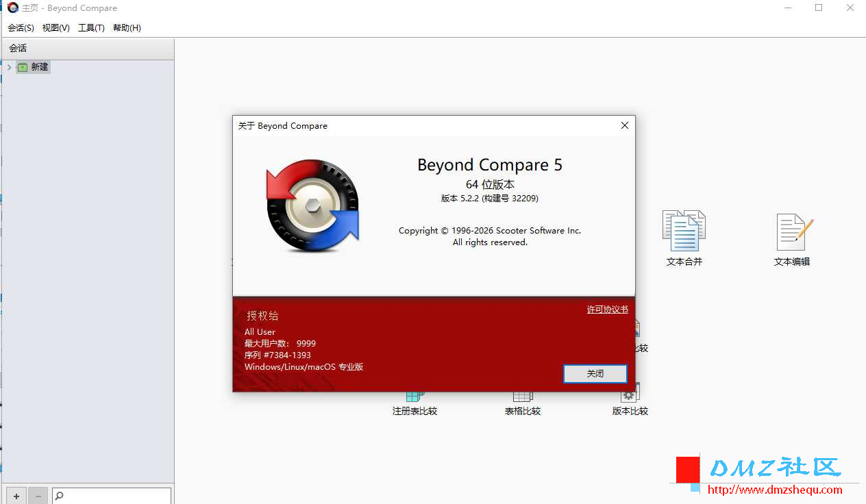Click the plus icon to add session
The width and height of the screenshot is (866, 504).
tap(16, 496)
